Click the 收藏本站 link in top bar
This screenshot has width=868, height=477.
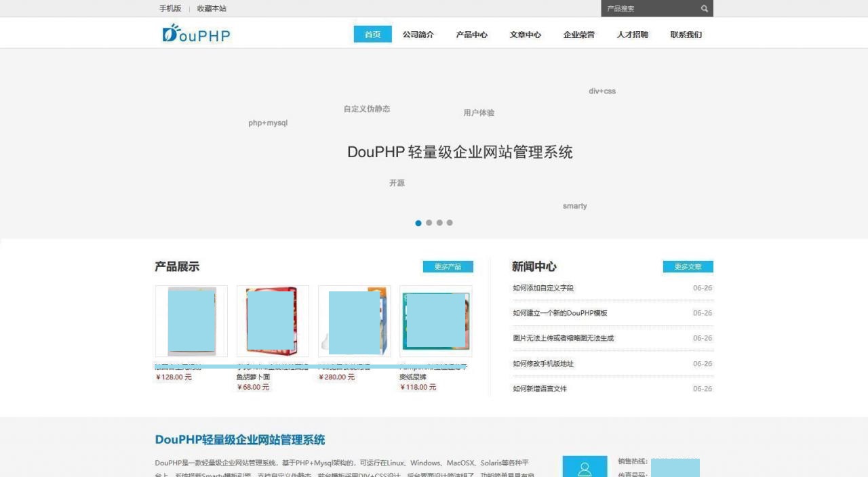[x=210, y=8]
